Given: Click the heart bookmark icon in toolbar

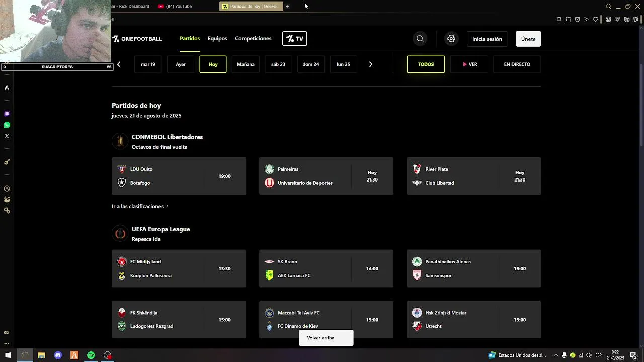Looking at the screenshot, I should coord(595,19).
